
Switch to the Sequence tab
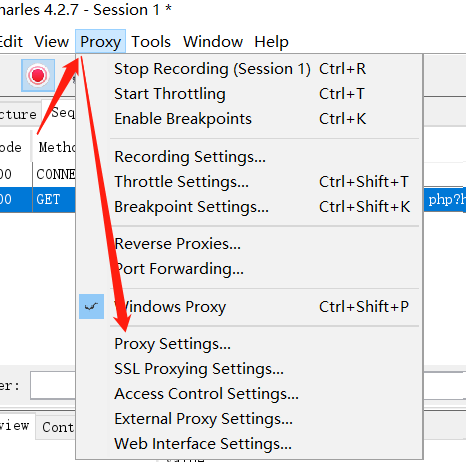[x=59, y=113]
